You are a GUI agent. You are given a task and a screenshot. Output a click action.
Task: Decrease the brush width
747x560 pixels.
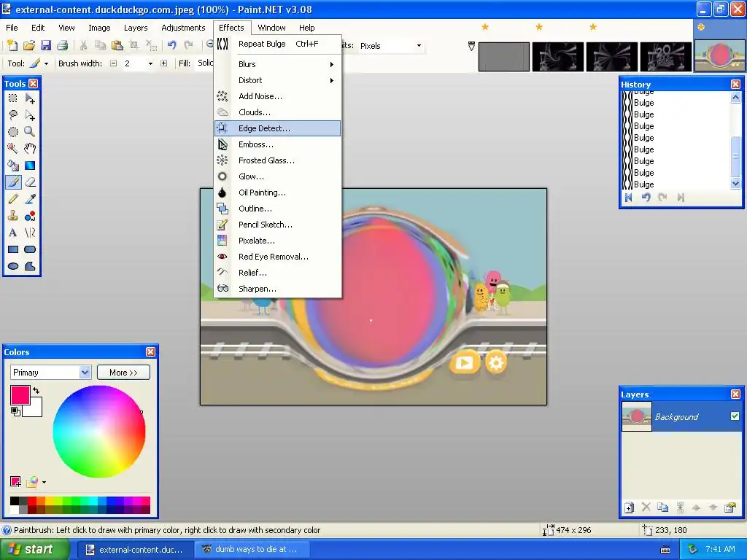tap(113, 63)
